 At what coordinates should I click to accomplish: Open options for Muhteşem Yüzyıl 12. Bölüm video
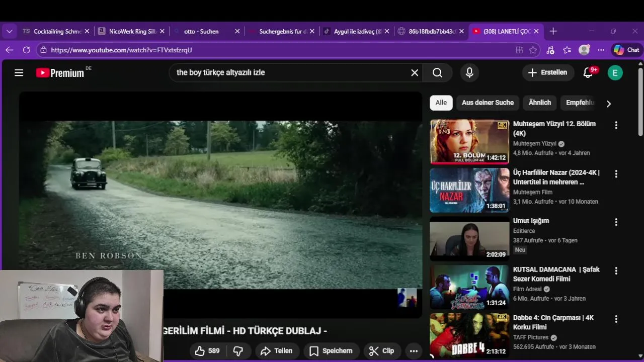coord(616,125)
